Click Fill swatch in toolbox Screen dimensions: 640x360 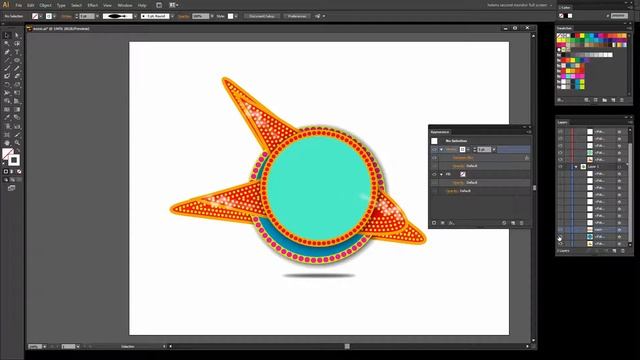[7, 154]
